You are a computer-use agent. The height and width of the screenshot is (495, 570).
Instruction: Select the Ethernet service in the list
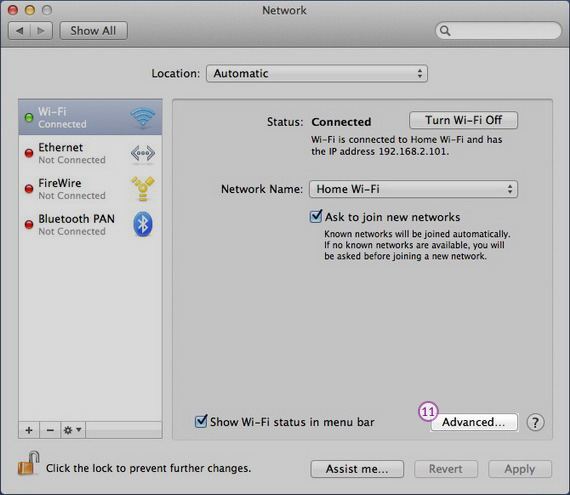(x=90, y=153)
